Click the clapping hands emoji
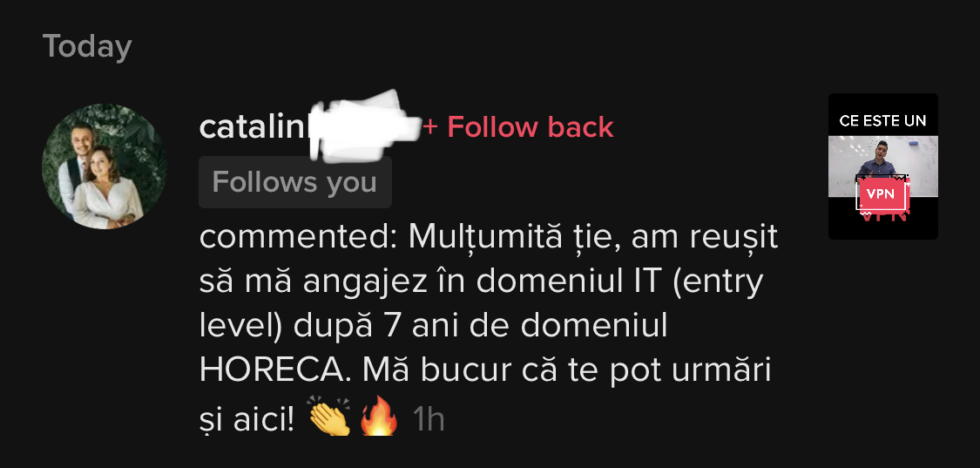 [x=330, y=417]
